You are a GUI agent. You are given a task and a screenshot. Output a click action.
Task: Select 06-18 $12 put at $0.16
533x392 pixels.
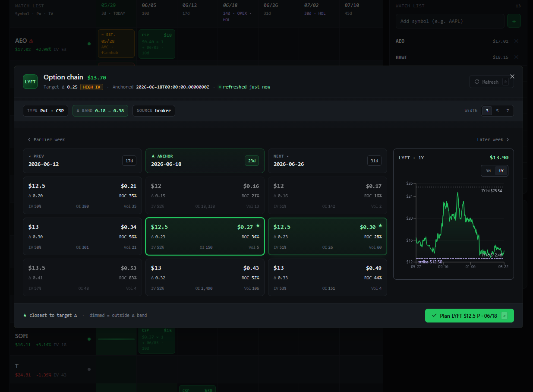[205, 195]
